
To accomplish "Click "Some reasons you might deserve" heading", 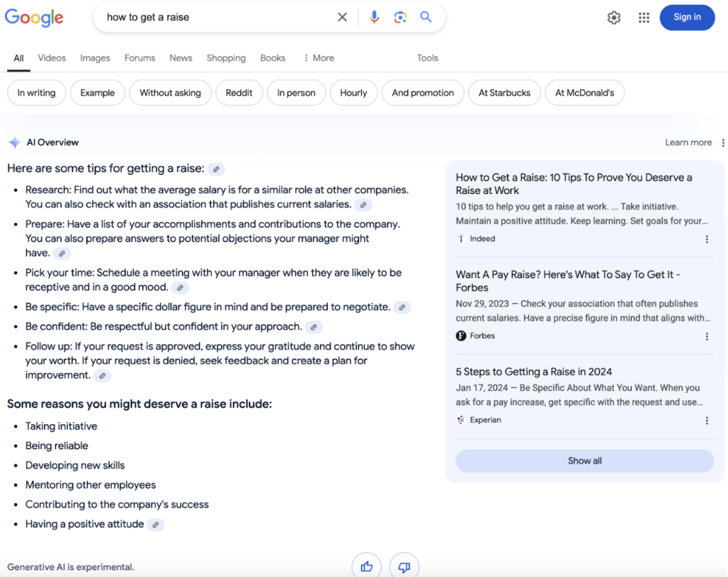I will (x=139, y=404).
